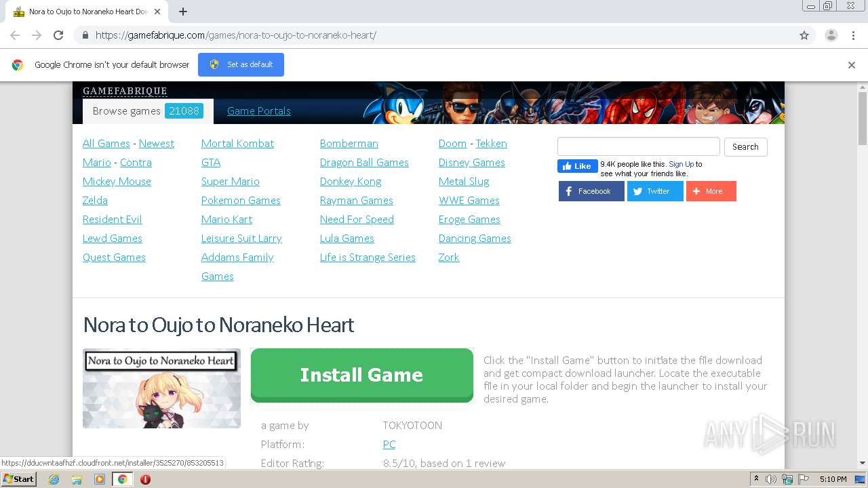Open the Chrome profile avatar
This screenshot has width=868, height=488.
831,35
